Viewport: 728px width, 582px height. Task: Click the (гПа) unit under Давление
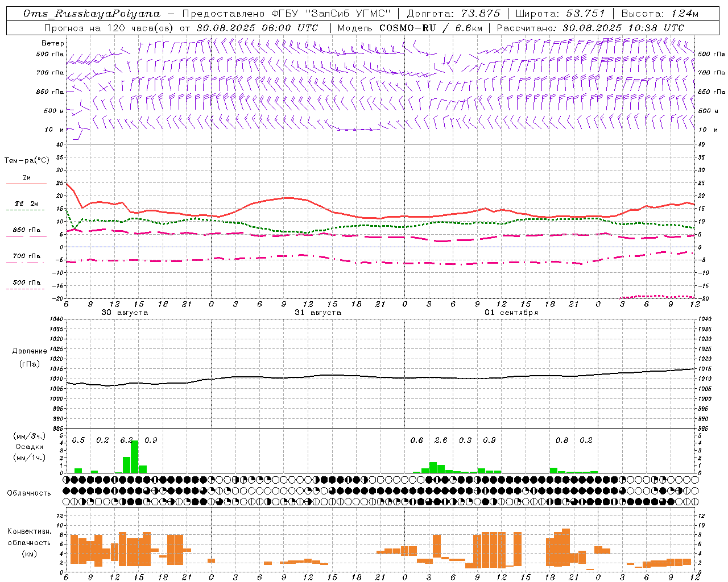point(29,364)
